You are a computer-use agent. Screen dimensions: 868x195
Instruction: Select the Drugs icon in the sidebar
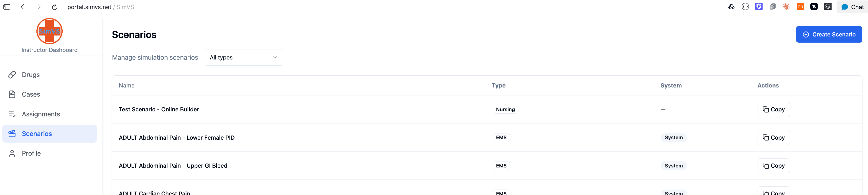point(12,74)
